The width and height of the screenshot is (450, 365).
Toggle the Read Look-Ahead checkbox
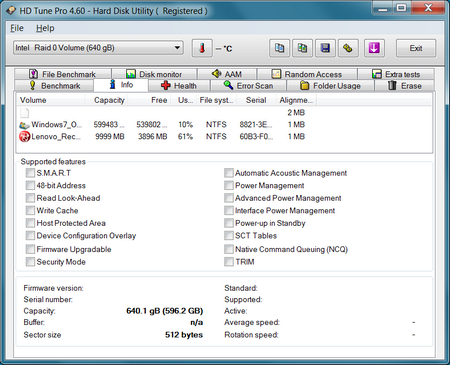point(30,198)
